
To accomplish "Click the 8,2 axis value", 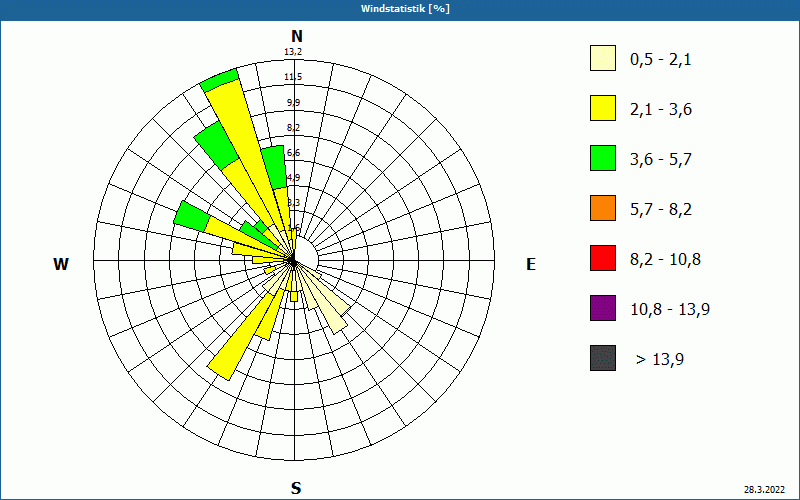I will 293,128.
